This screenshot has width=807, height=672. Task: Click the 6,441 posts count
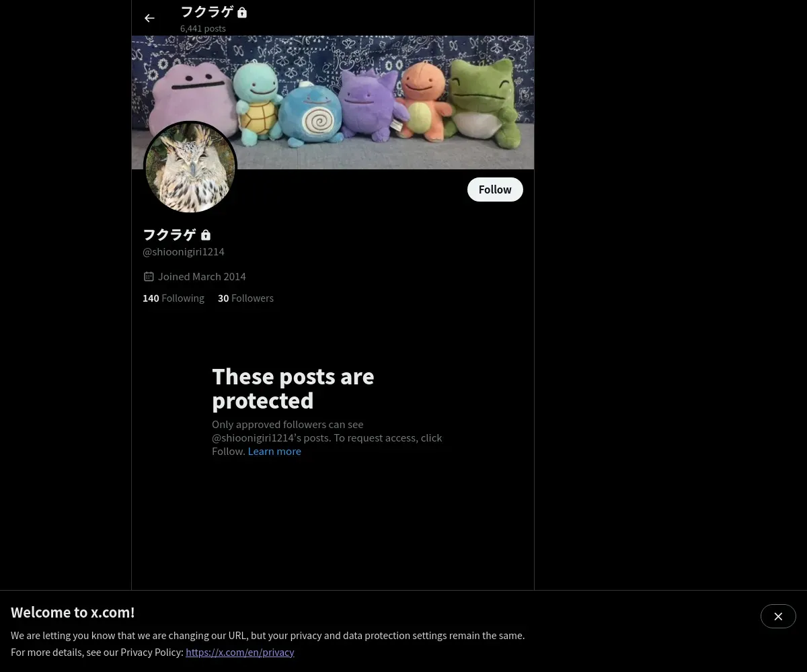(x=203, y=28)
